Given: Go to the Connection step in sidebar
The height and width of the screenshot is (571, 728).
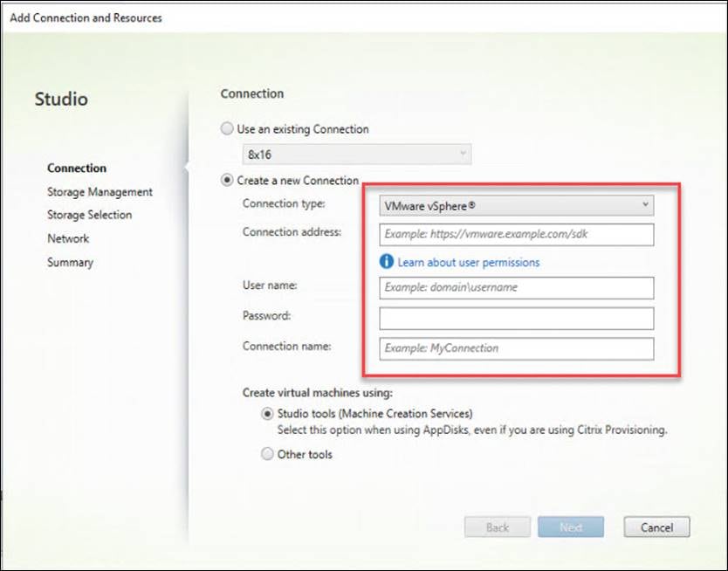Looking at the screenshot, I should pos(77,169).
